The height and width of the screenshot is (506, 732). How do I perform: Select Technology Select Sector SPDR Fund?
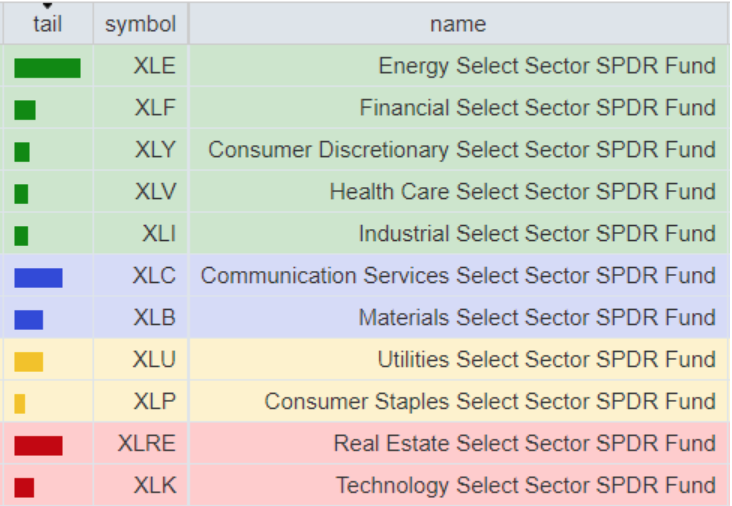pyautogui.click(x=525, y=486)
